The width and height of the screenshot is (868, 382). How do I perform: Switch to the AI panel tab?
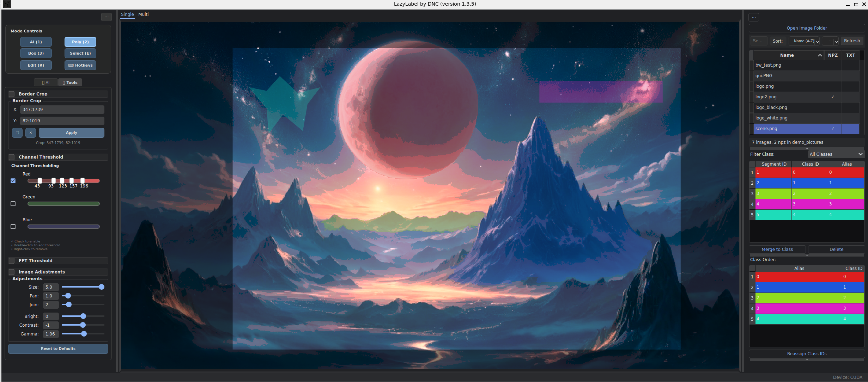point(46,82)
